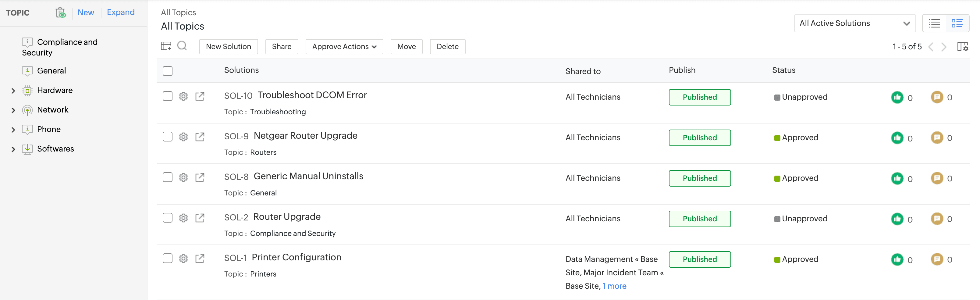Open the column chooser settings icon

962,46
